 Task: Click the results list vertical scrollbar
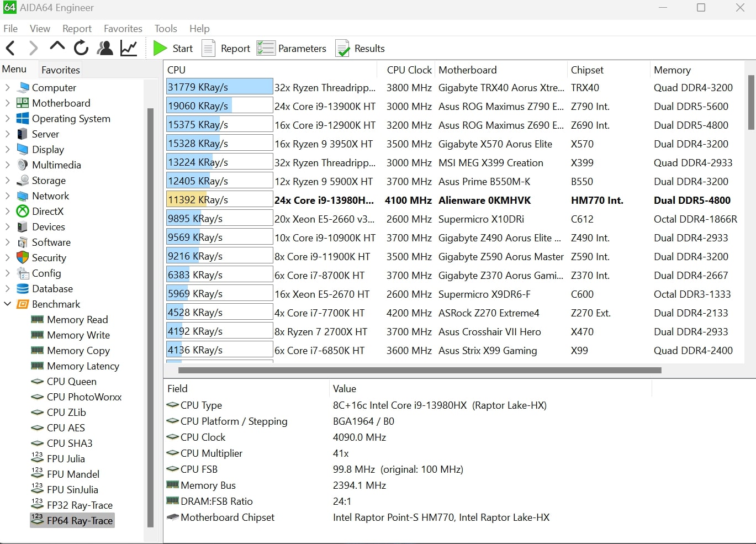(751, 102)
